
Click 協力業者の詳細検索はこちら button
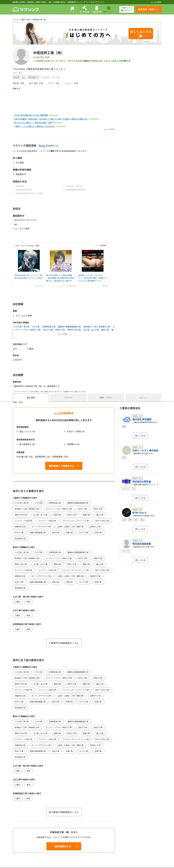point(64,812)
